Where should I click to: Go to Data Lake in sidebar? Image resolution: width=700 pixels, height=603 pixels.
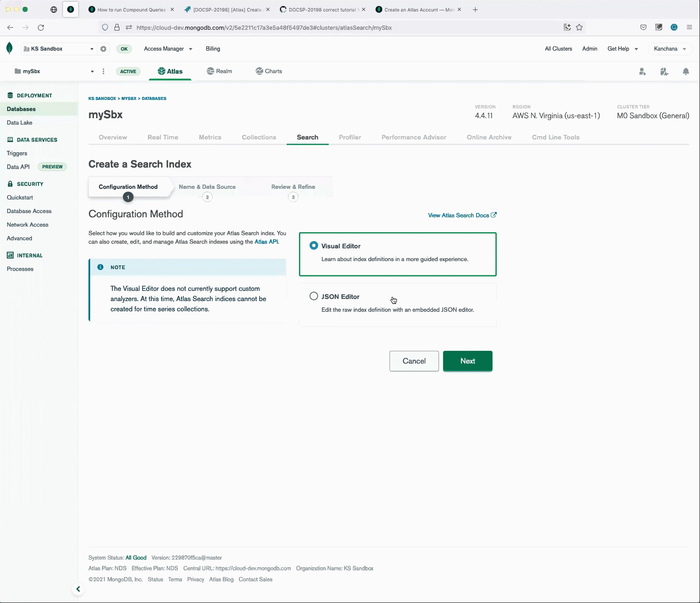[x=20, y=122]
